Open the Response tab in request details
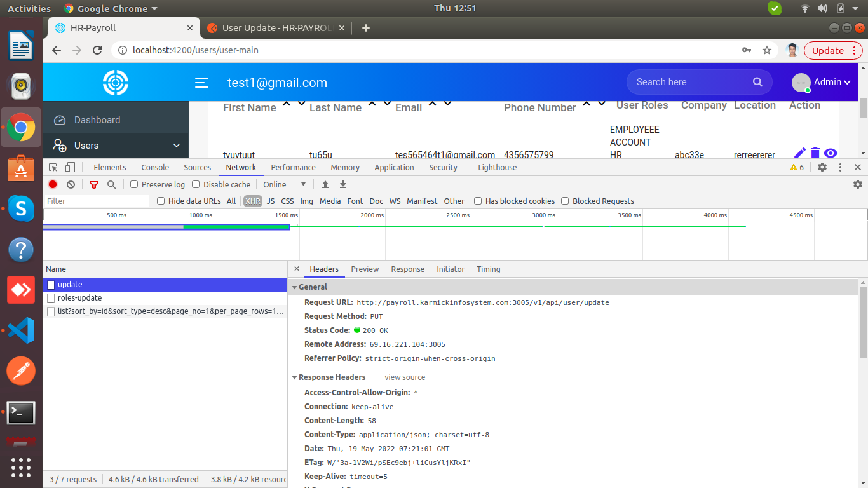This screenshot has height=488, width=868. pos(407,269)
